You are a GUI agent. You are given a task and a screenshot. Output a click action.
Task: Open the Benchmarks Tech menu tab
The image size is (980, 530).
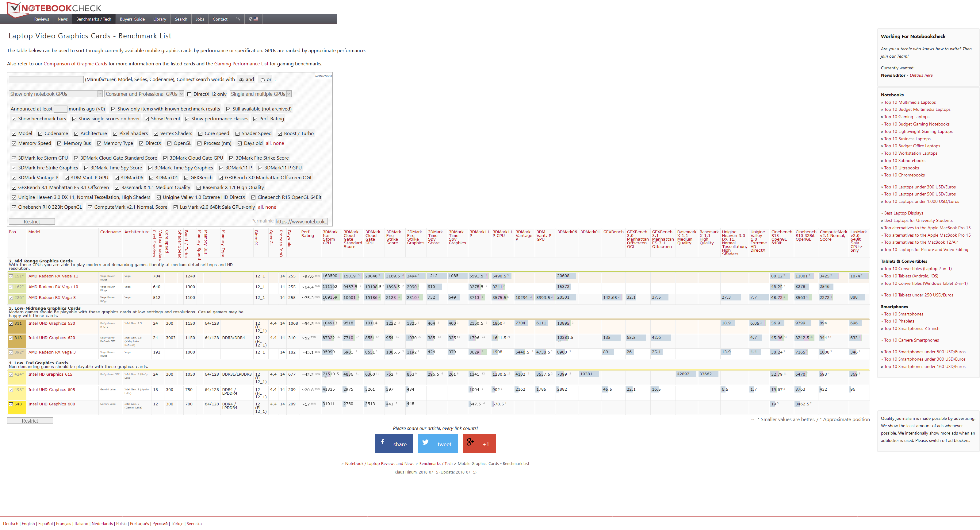[x=93, y=19]
